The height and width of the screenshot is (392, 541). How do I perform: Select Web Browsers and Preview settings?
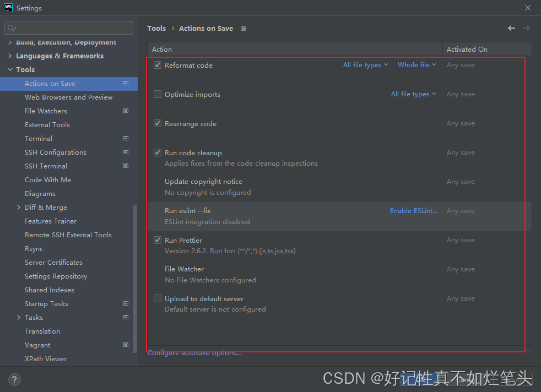(69, 97)
